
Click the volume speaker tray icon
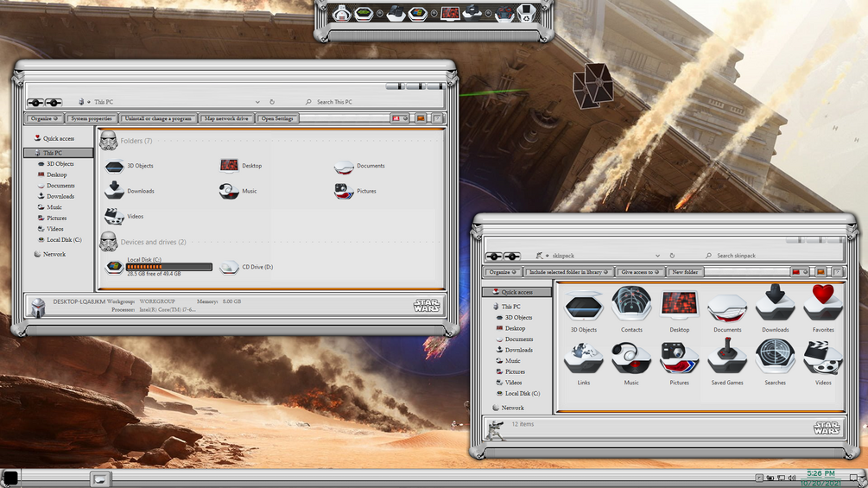[792, 478]
